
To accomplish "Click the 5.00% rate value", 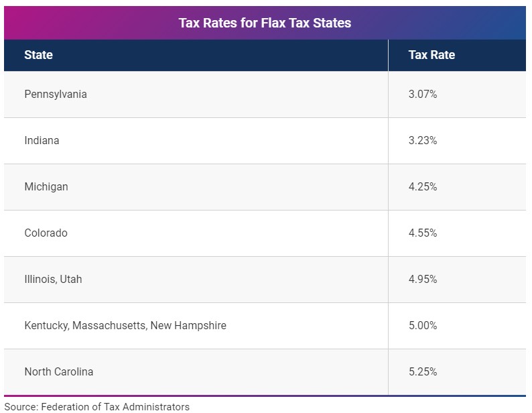I will click(423, 325).
